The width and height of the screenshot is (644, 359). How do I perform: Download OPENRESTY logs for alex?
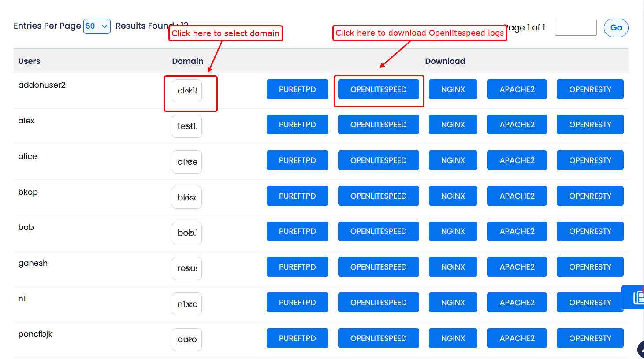[x=590, y=125]
